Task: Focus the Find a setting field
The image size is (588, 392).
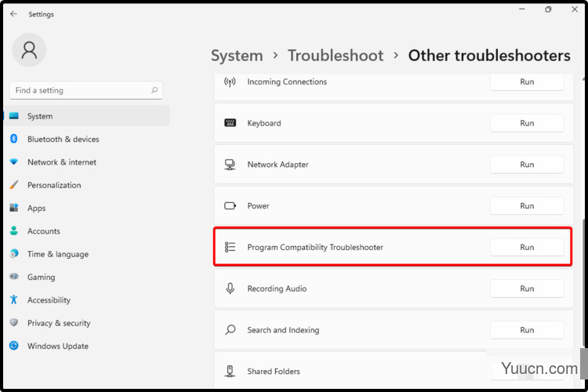Action: click(86, 90)
